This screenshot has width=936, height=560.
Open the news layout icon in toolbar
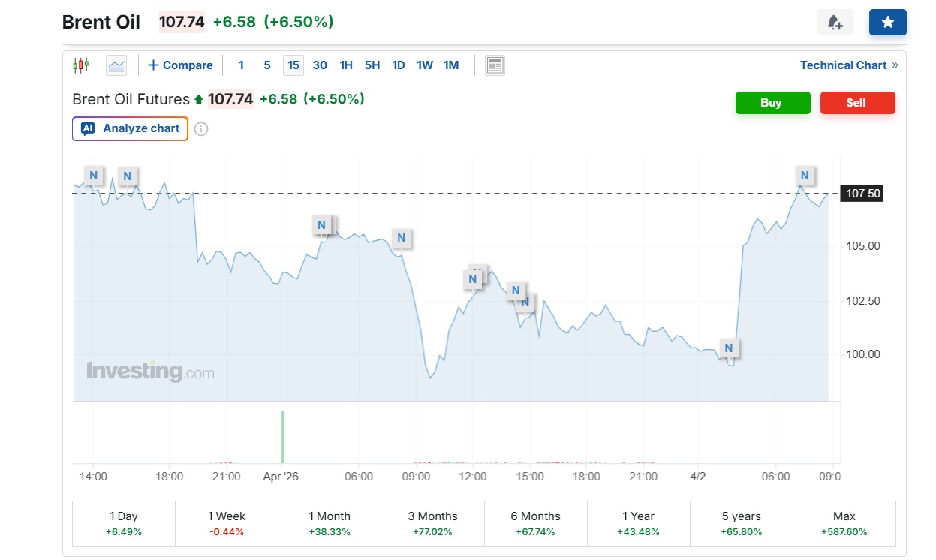click(x=495, y=65)
